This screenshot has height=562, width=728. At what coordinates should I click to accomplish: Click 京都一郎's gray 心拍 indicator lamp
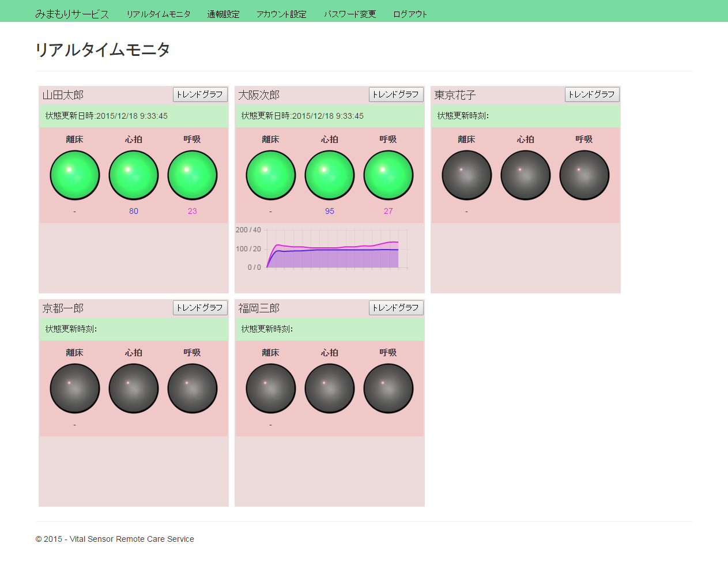[134, 389]
